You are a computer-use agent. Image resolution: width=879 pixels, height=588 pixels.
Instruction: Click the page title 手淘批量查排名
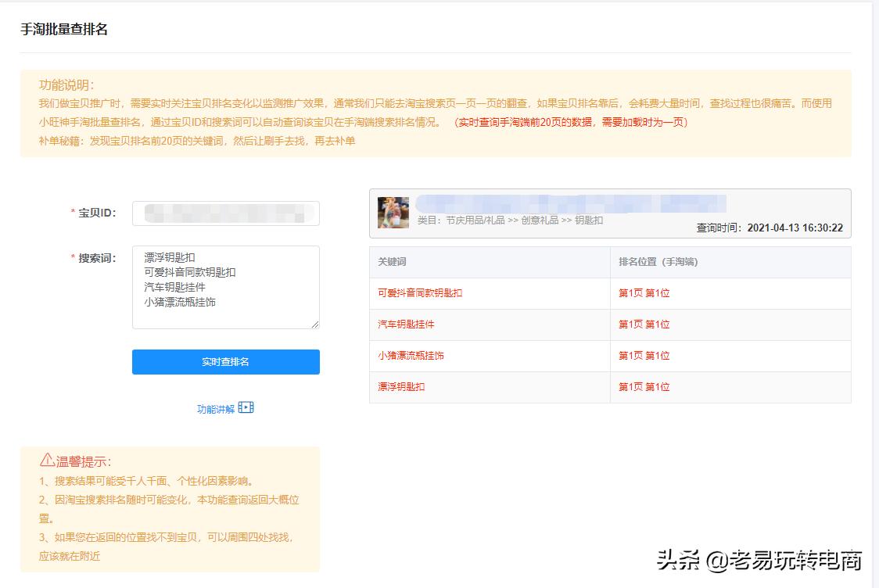tap(64, 29)
